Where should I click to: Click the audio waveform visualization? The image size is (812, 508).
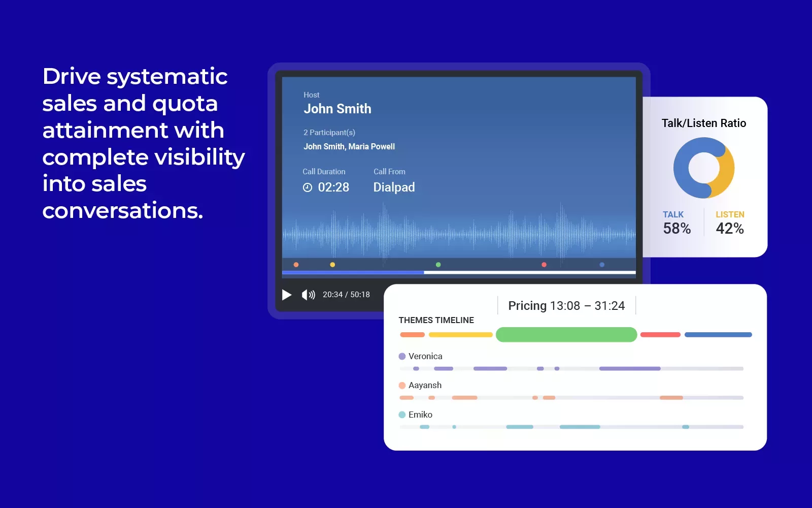click(459, 234)
